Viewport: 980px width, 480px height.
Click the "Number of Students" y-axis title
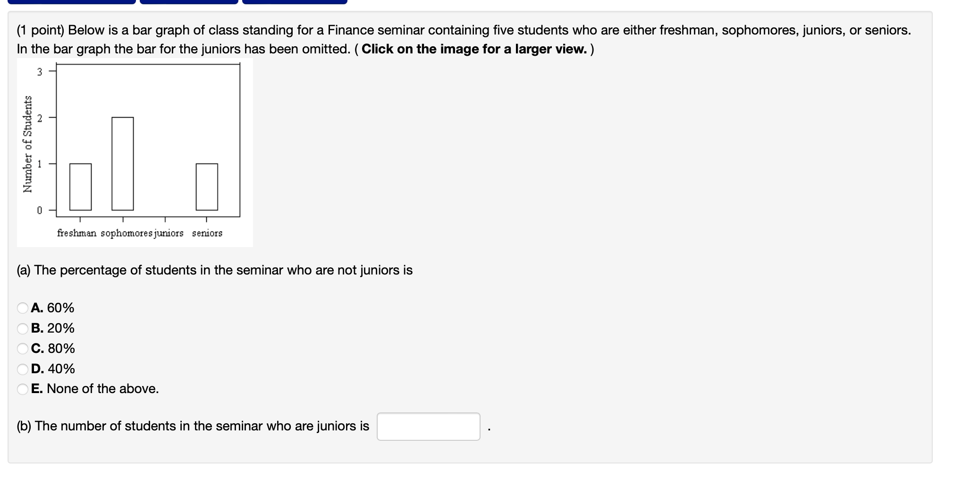pyautogui.click(x=28, y=144)
